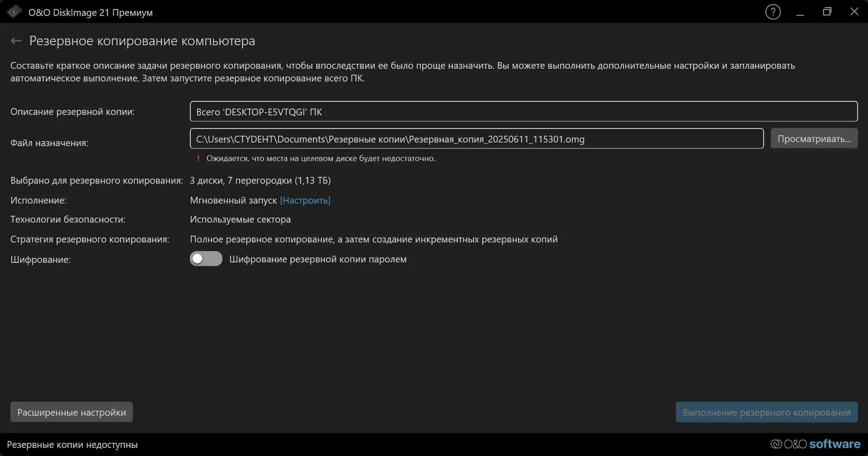
Task: Open the '[Настроить]' execution settings link
Action: coord(305,200)
